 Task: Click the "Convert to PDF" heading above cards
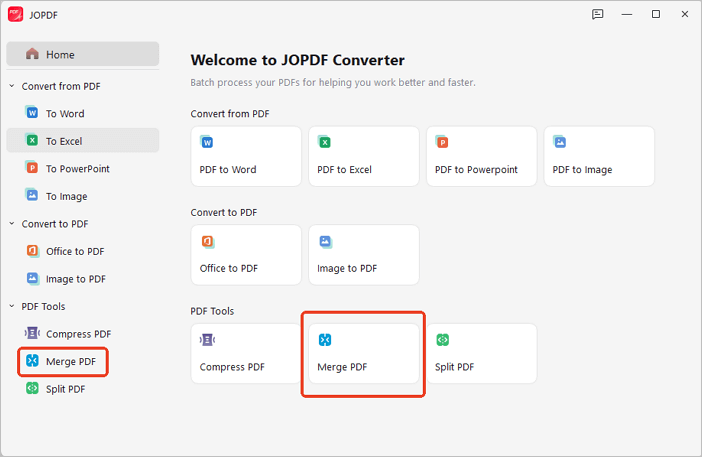(x=224, y=212)
